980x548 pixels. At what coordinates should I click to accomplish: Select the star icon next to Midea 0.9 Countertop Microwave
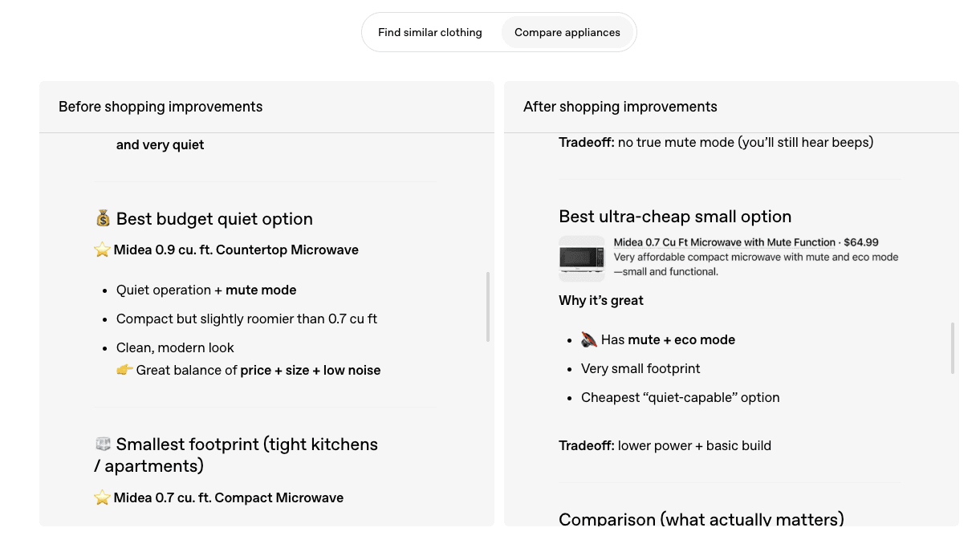(102, 250)
